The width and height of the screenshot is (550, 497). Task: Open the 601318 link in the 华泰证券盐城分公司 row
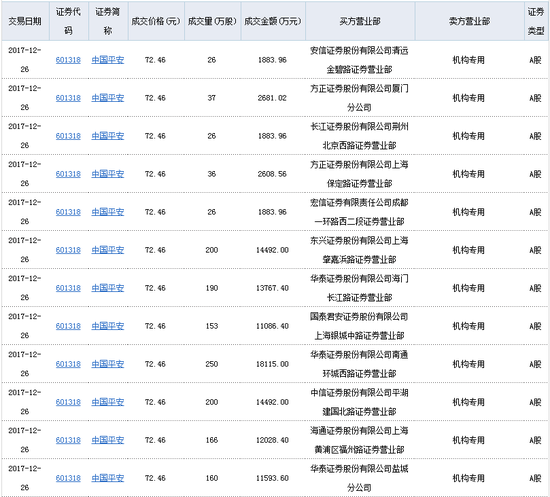pyautogui.click(x=68, y=478)
